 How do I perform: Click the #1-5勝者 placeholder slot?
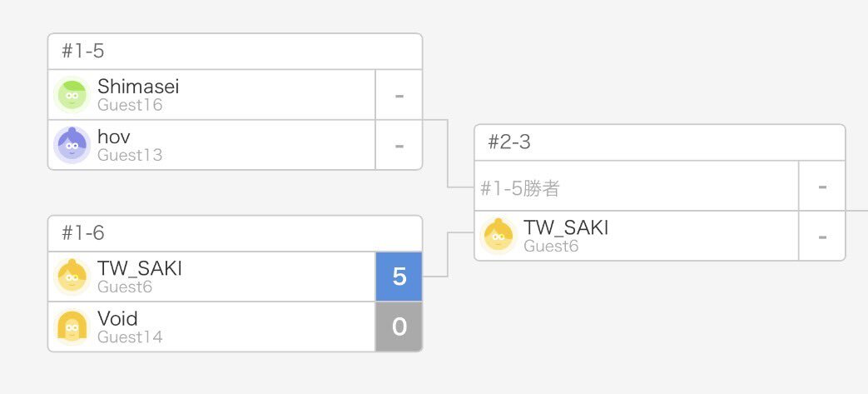point(520,189)
